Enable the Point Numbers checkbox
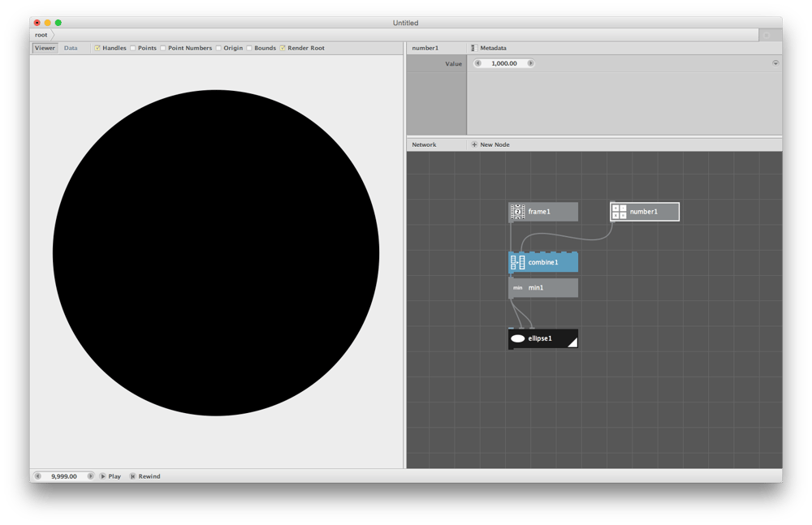 162,48
